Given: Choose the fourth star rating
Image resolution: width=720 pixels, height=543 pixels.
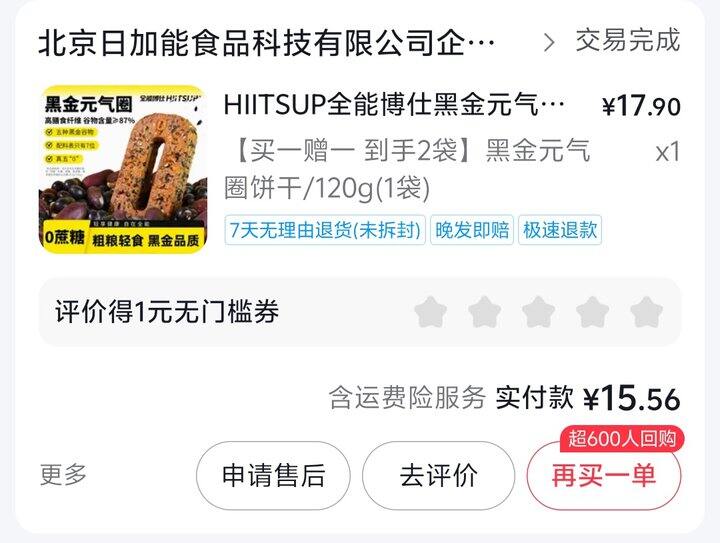Looking at the screenshot, I should 592,312.
